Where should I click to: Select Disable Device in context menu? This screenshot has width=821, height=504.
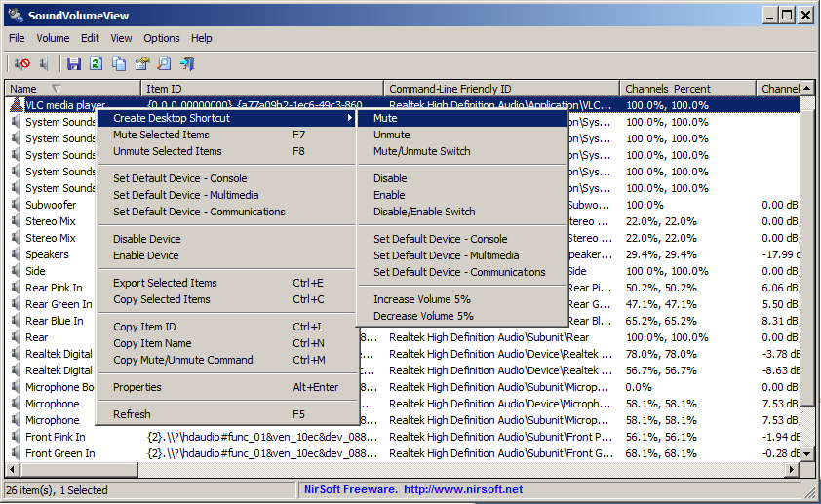pyautogui.click(x=226, y=239)
